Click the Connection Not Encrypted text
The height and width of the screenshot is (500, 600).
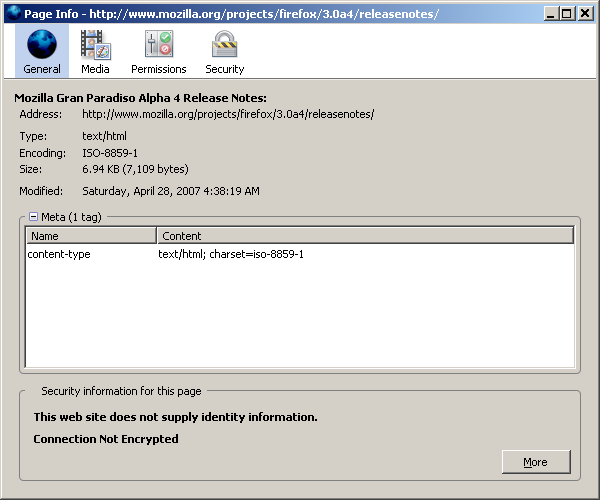[106, 439]
